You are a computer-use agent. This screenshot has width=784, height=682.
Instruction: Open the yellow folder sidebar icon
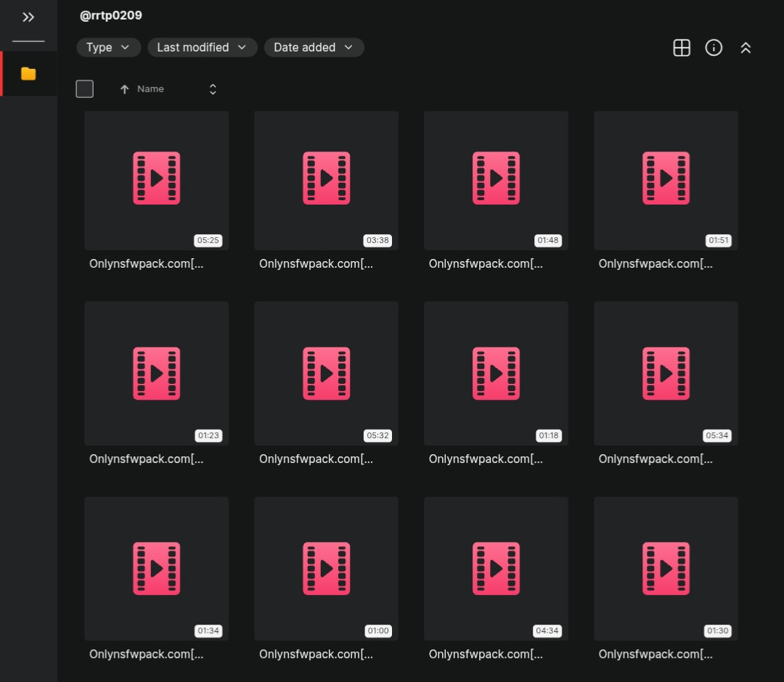(28, 74)
